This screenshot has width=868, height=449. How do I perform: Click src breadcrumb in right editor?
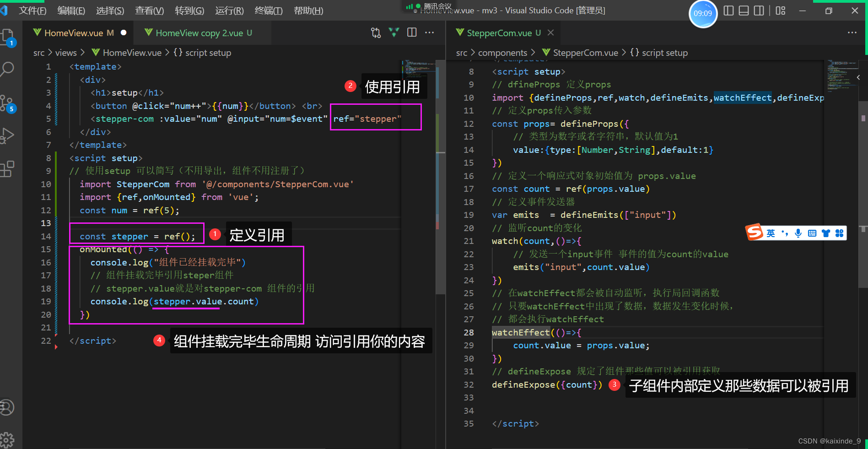pyautogui.click(x=462, y=53)
